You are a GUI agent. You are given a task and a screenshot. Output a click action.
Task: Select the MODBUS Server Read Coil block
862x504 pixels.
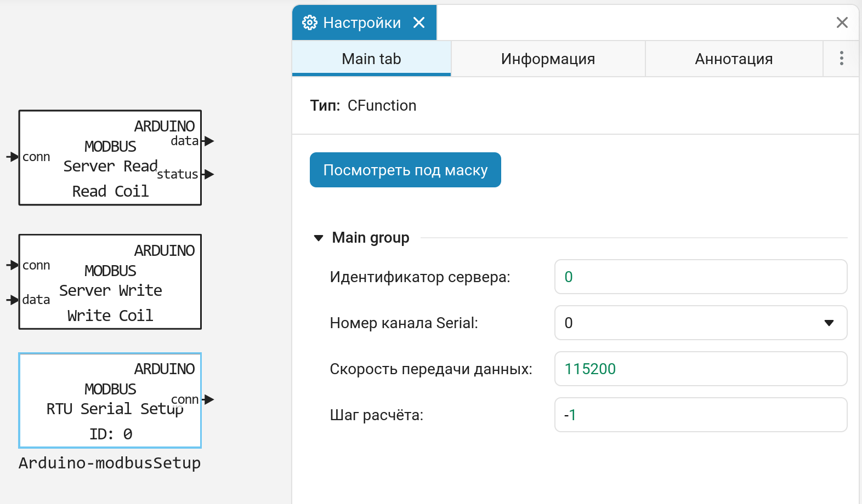(x=110, y=158)
